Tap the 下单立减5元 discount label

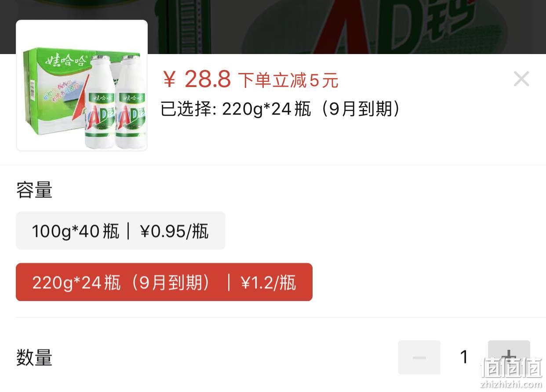tap(288, 80)
